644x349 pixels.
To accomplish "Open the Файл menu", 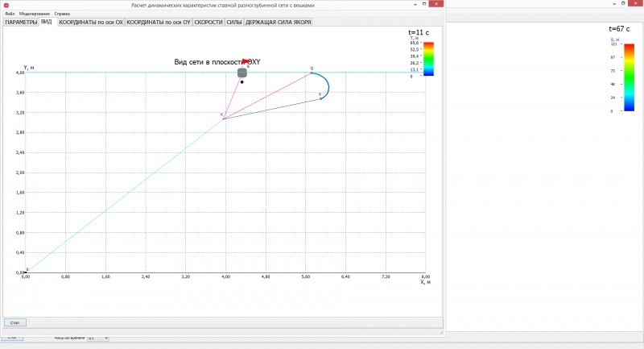I will click(x=10, y=14).
